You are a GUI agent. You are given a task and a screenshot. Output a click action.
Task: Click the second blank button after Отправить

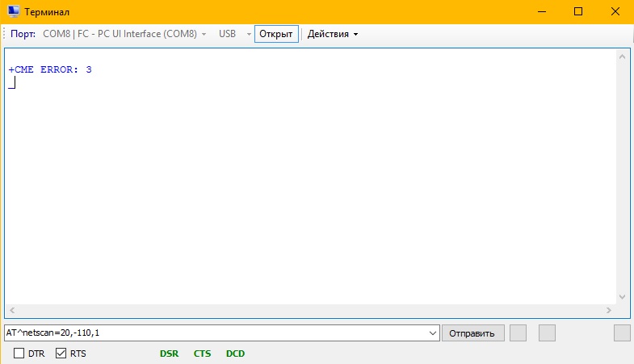[x=547, y=333]
